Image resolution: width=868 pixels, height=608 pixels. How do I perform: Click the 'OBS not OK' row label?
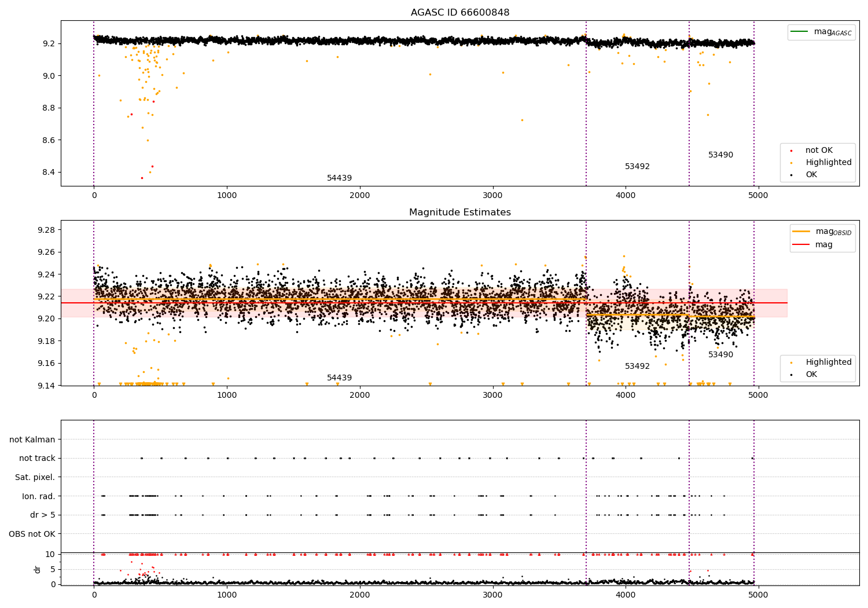[32, 534]
